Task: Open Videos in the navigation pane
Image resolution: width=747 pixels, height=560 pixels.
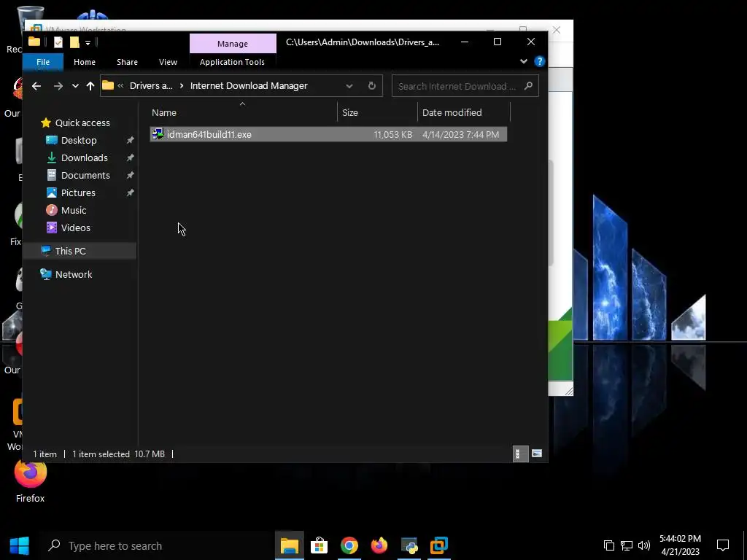Action: pos(75,228)
